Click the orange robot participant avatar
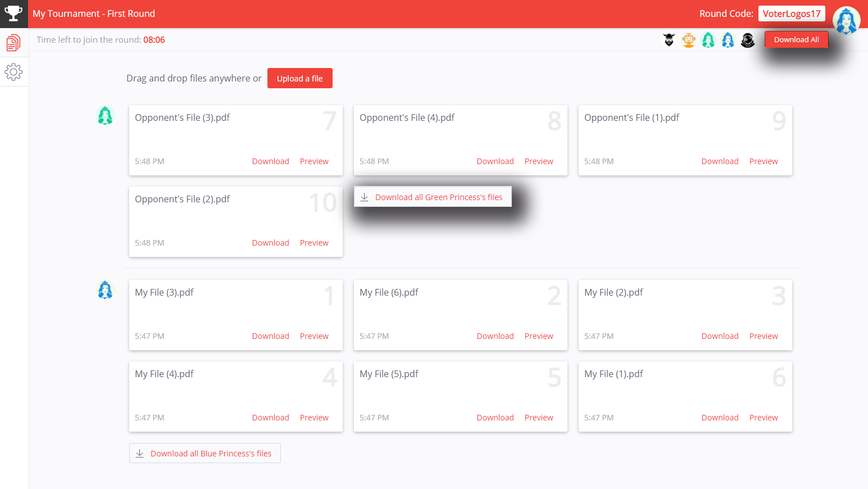This screenshot has height=489, width=868. (x=689, y=40)
